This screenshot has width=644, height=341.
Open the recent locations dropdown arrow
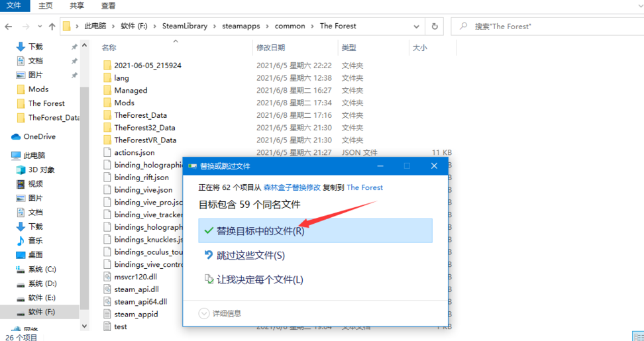[x=40, y=26]
